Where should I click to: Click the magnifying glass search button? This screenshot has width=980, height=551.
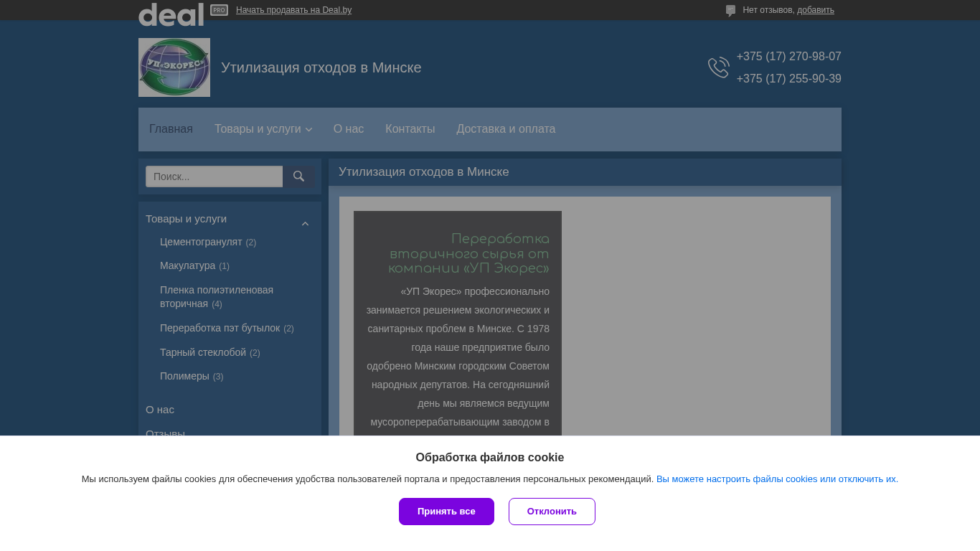point(298,176)
